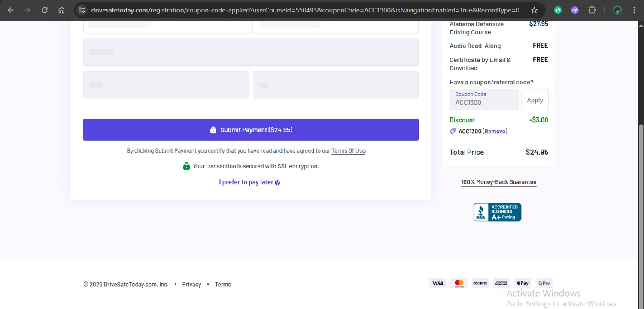644x309 pixels.
Task: Click the green SSL lock icon
Action: coord(186,166)
